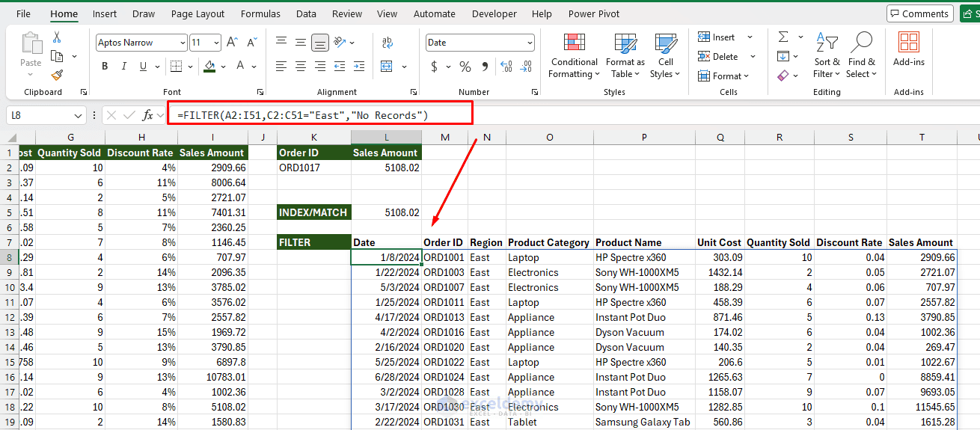The width and height of the screenshot is (980, 430).
Task: Click the Clear eraser icon
Action: [783, 76]
